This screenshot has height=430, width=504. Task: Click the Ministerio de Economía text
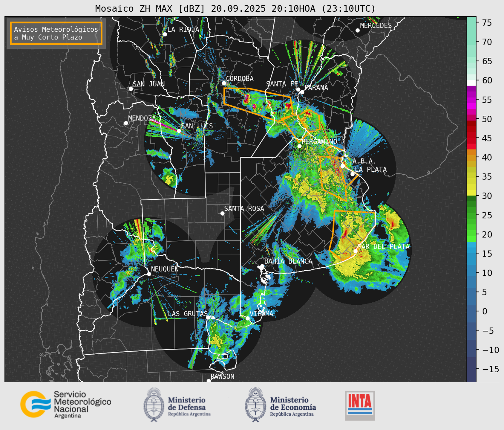(x=293, y=406)
